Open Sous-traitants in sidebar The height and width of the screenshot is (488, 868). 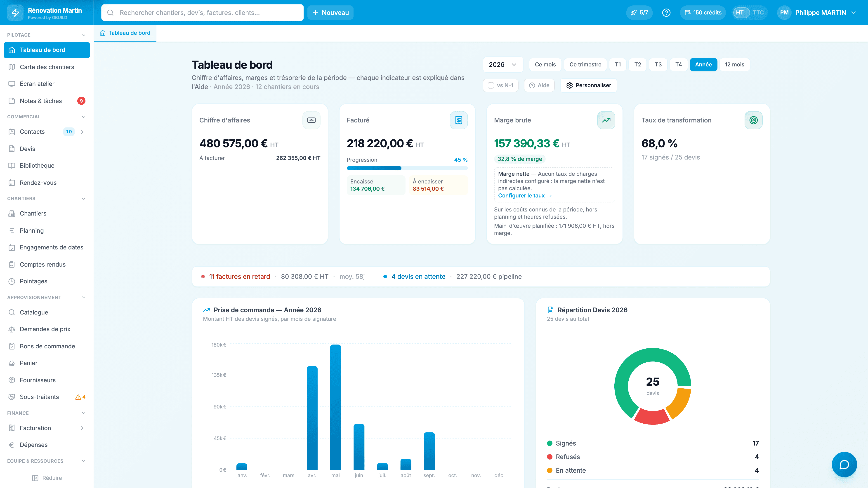[x=47, y=397]
